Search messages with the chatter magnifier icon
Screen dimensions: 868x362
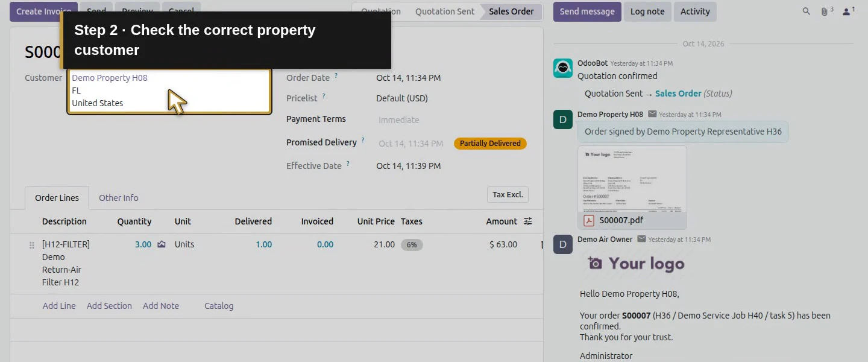point(807,11)
